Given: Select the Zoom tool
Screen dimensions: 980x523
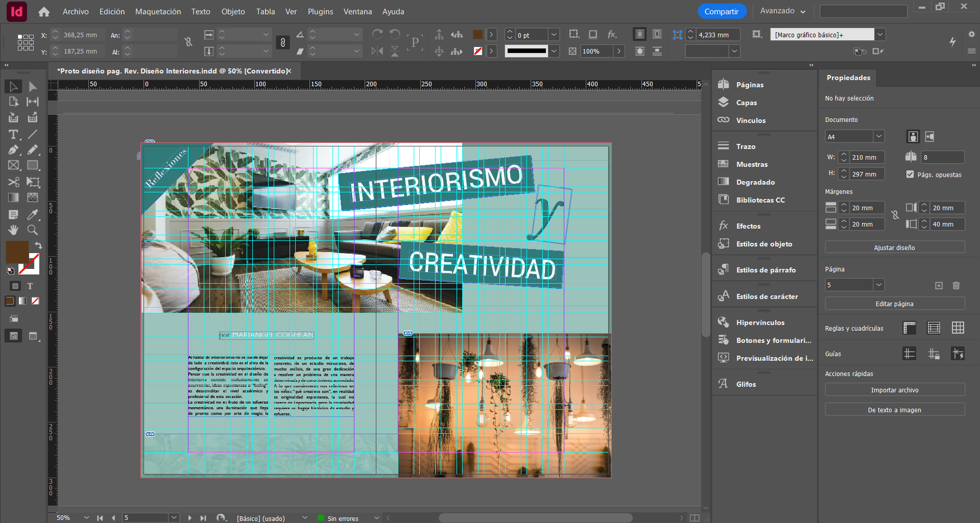Looking at the screenshot, I should click(x=33, y=230).
